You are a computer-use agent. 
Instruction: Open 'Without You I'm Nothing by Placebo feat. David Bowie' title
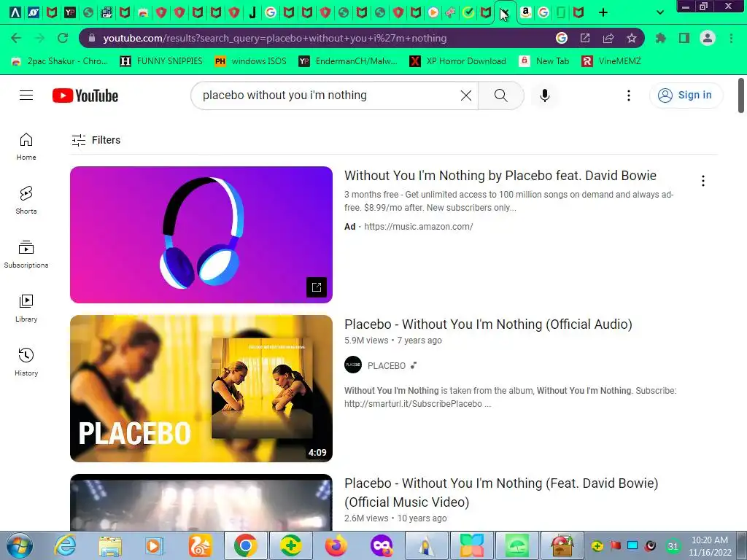(x=500, y=175)
